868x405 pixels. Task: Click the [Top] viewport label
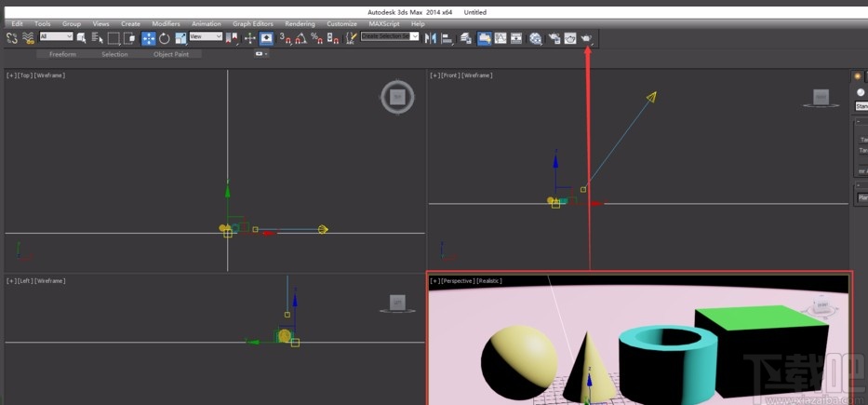[25, 75]
